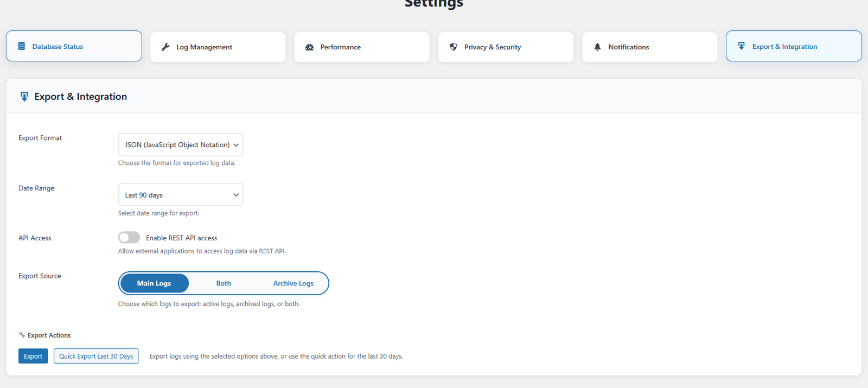The height and width of the screenshot is (388, 868).
Task: Click the 'Export Actions' subheading text
Action: pyautogui.click(x=49, y=335)
